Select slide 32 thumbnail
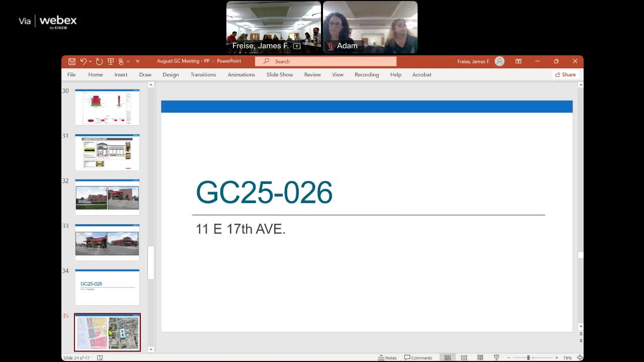 point(107,197)
